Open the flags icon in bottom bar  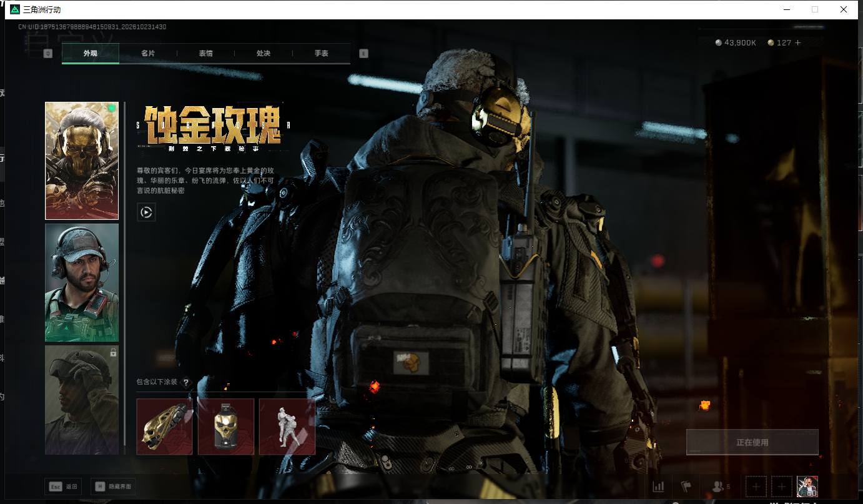pos(686,487)
